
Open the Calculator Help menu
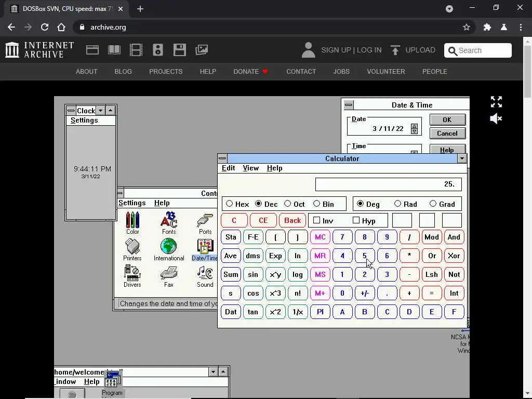[274, 168]
